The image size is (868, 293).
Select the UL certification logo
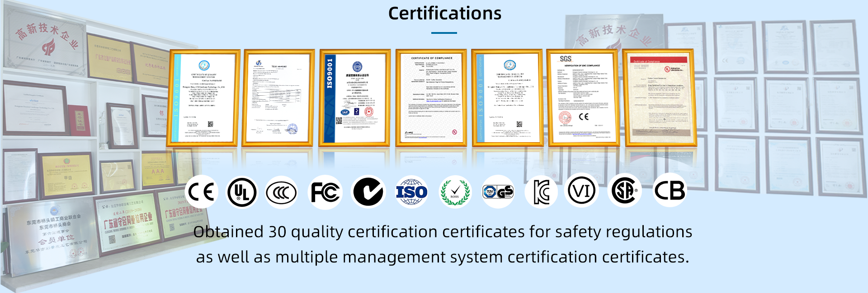pos(242,192)
